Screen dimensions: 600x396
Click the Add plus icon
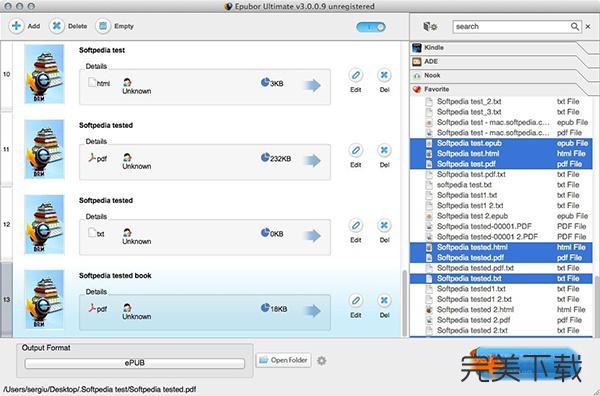coord(16,26)
